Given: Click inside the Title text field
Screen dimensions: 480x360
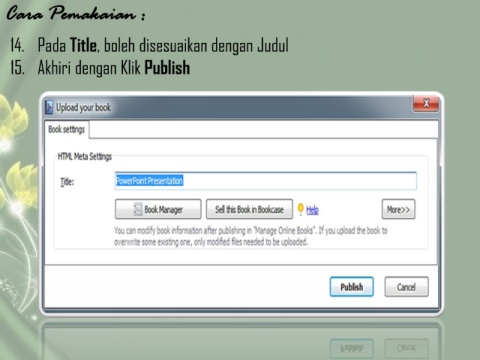Looking at the screenshot, I should click(266, 181).
